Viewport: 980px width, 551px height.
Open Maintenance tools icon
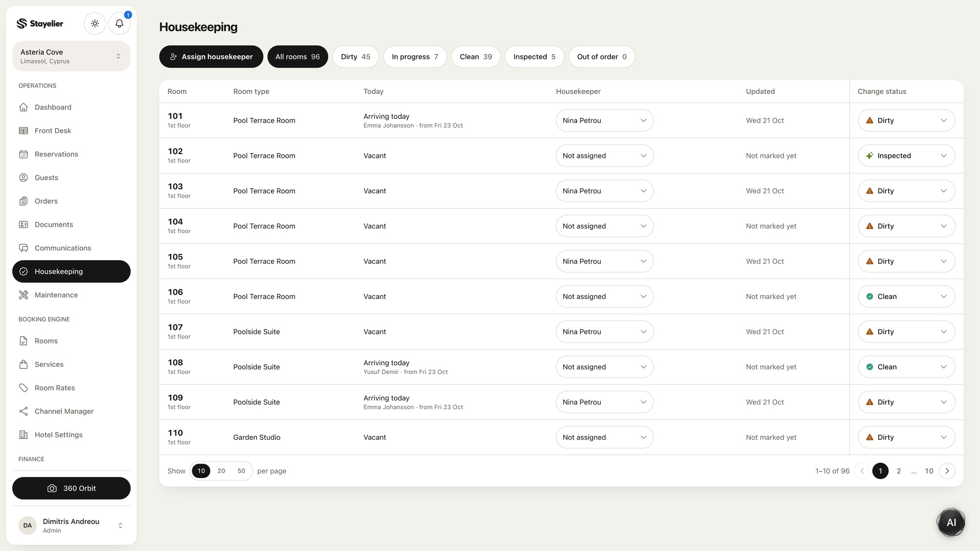click(23, 295)
